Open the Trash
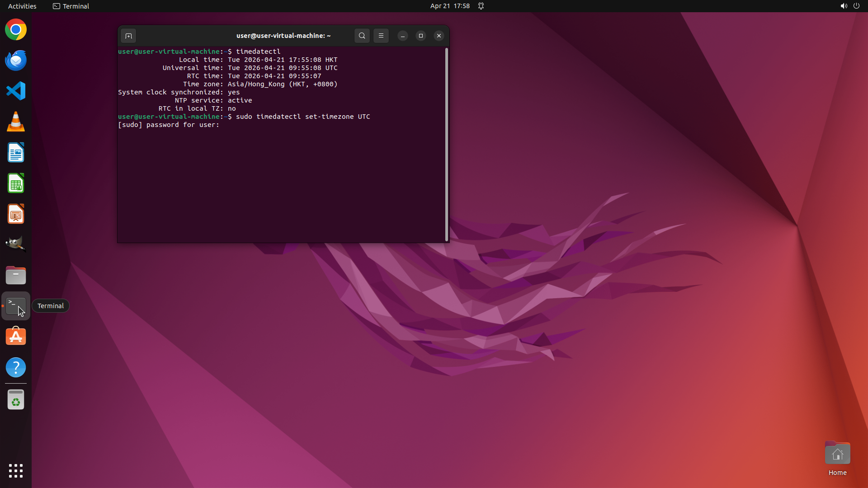The image size is (868, 488). tap(16, 399)
